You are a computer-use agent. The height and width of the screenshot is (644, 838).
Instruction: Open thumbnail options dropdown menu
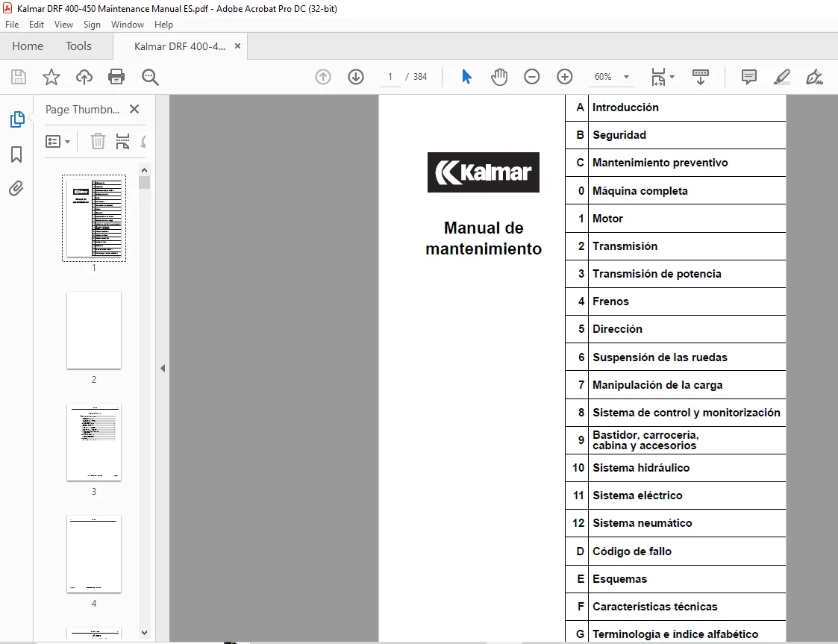57,142
